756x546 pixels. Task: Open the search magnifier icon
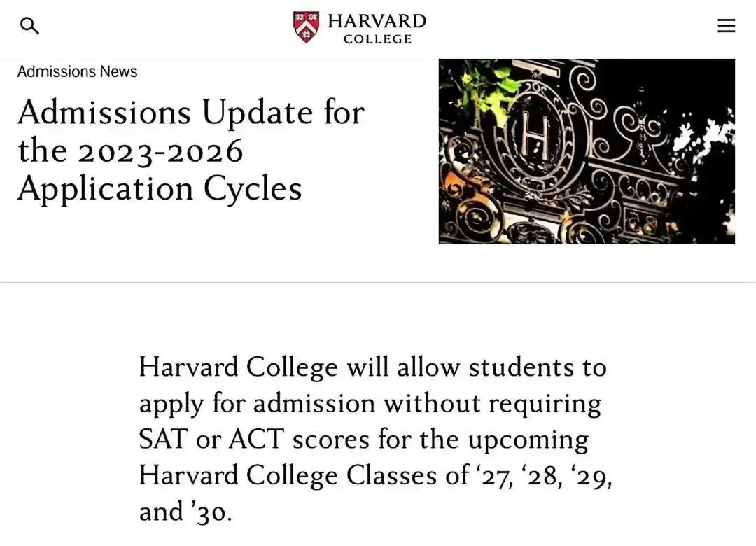click(29, 27)
